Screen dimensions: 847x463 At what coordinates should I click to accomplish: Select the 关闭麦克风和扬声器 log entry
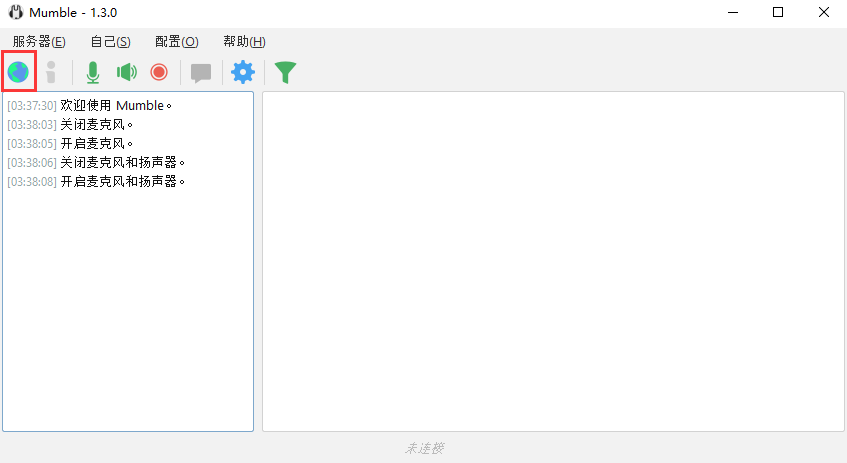(x=96, y=162)
